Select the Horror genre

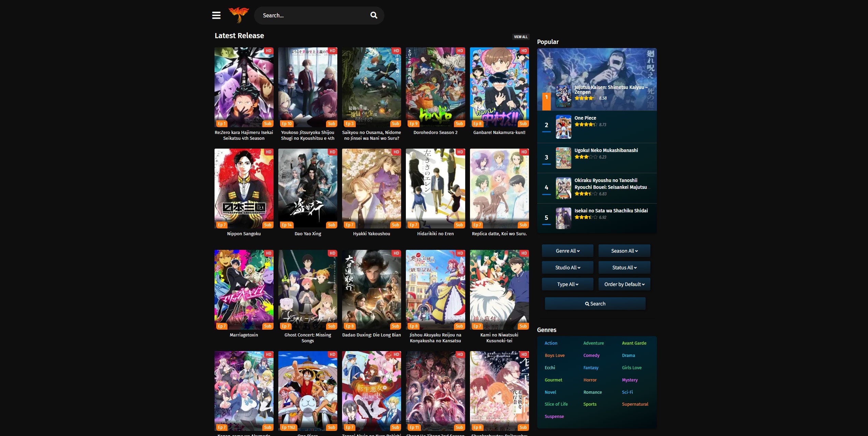coord(590,380)
